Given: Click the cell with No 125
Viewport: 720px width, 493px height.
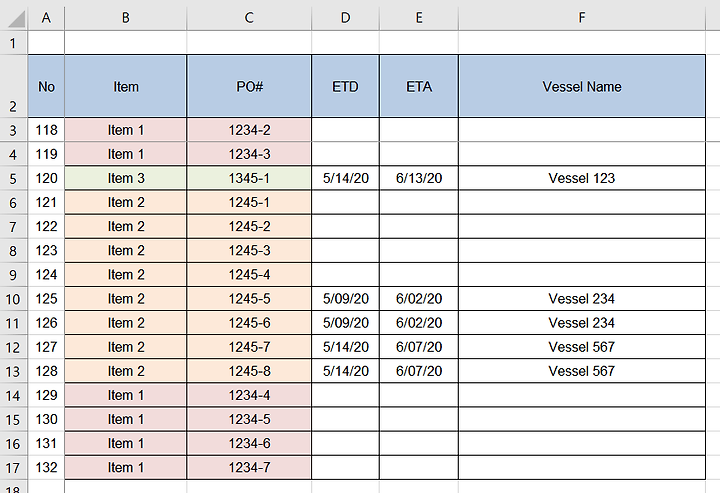Looking at the screenshot, I should click(x=46, y=299).
